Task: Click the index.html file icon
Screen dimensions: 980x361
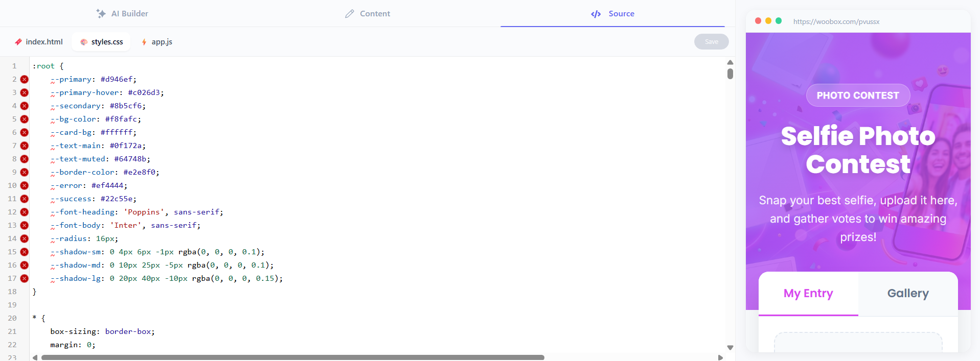Action: pos(18,42)
